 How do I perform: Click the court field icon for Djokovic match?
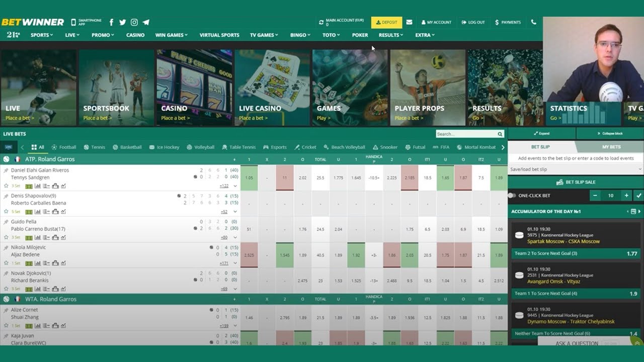click(x=29, y=289)
